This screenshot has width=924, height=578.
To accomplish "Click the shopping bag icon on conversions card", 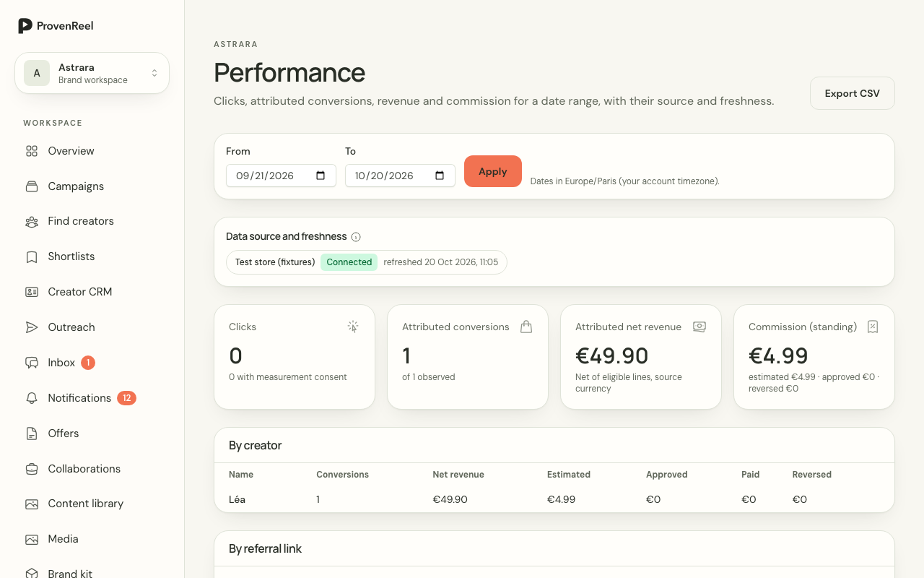I will 526,327.
